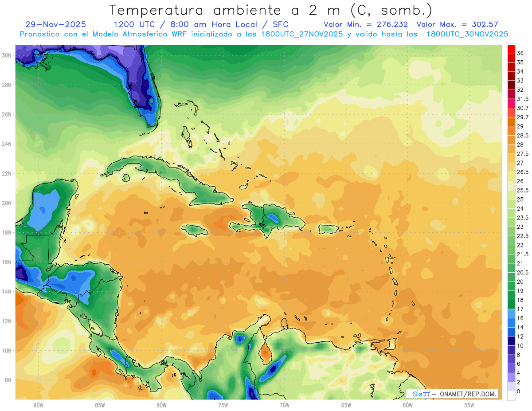Click the title "Temperatura ambiente a 2 m"

[x=227, y=10]
